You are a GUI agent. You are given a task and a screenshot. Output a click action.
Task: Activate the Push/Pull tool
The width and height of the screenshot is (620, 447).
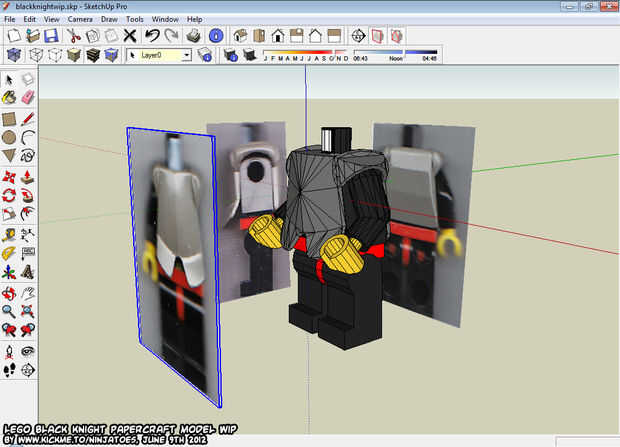click(x=28, y=175)
